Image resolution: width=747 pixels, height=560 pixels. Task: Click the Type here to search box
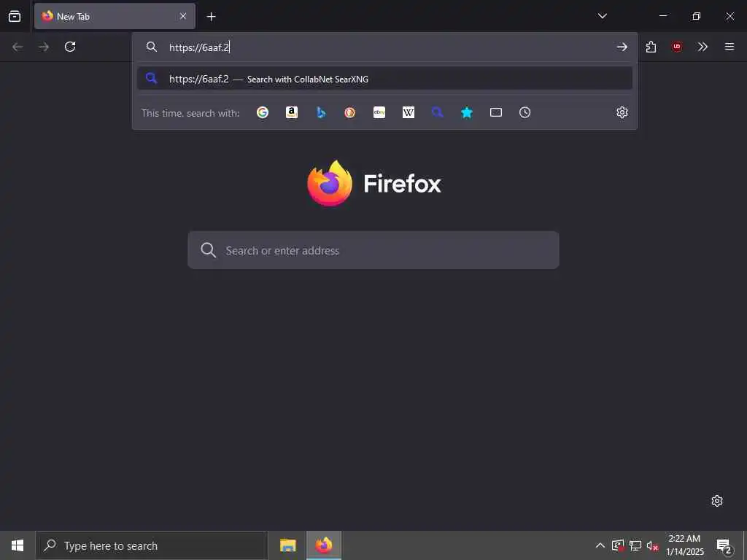point(152,545)
